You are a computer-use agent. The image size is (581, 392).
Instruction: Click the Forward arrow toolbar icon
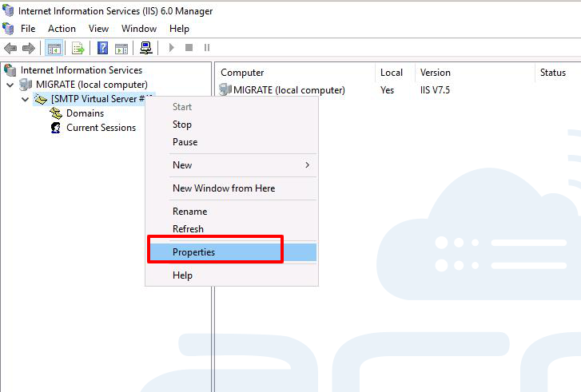[x=29, y=48]
